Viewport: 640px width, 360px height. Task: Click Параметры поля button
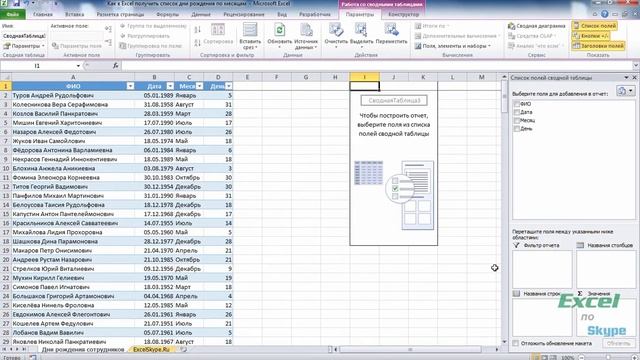pos(77,46)
